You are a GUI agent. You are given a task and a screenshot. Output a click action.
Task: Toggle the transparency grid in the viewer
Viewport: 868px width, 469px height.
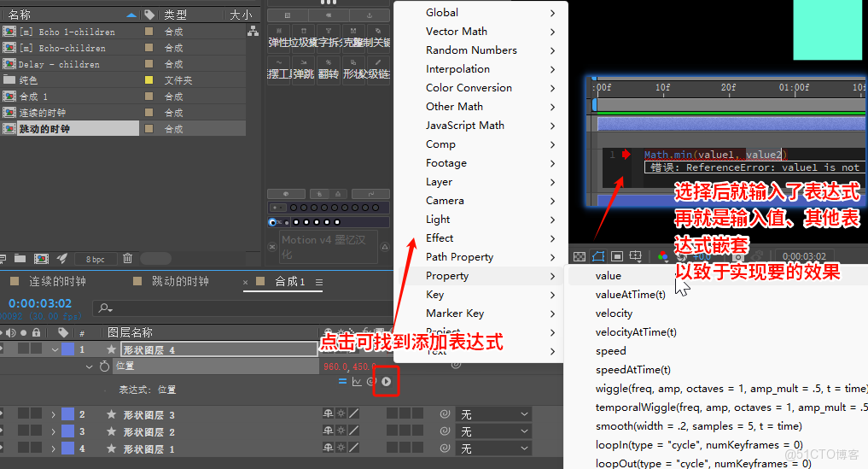click(x=579, y=256)
